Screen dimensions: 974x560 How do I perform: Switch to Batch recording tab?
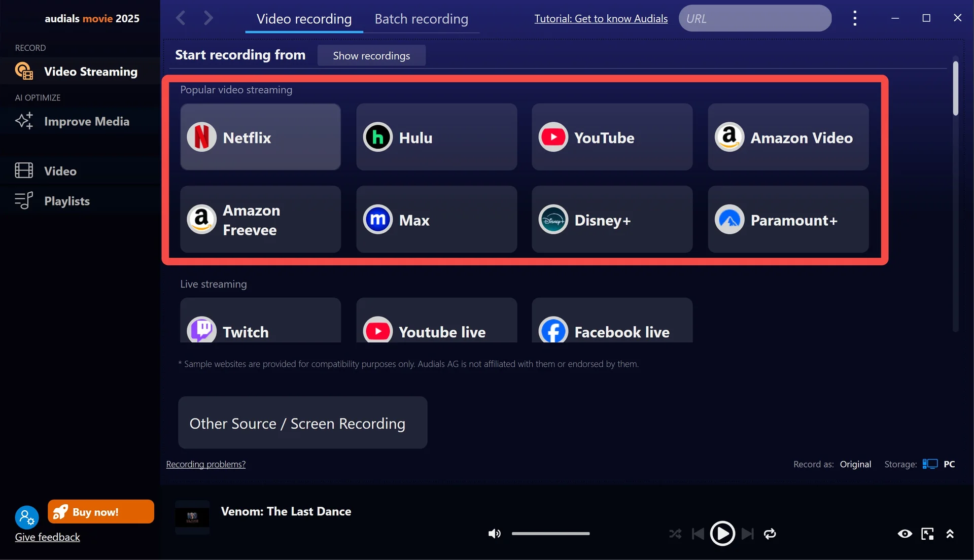pos(421,19)
